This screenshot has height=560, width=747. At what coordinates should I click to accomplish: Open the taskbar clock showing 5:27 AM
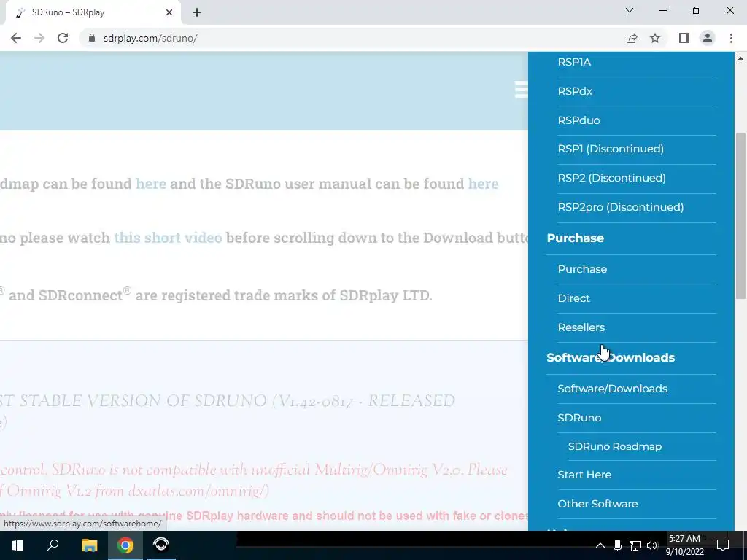(x=684, y=545)
